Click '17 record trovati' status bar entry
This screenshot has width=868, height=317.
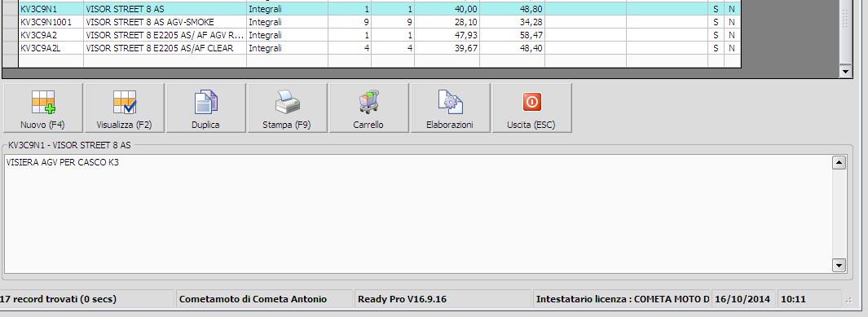tap(87, 299)
